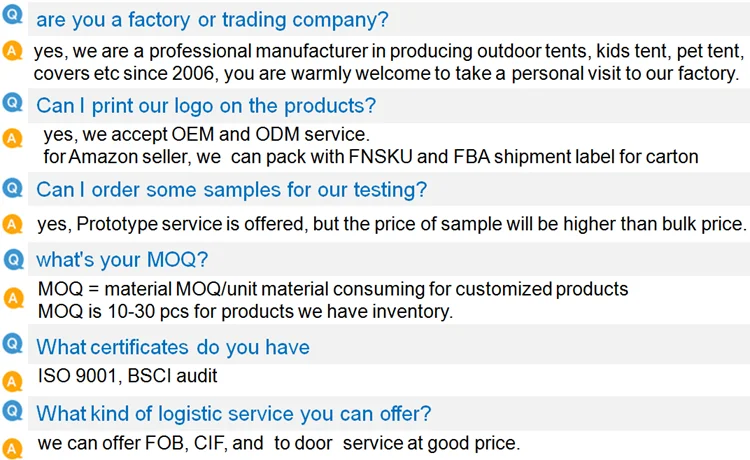The width and height of the screenshot is (750, 460).
Task: Click the orange A icon beside the MOQ answer
Action: (12, 297)
